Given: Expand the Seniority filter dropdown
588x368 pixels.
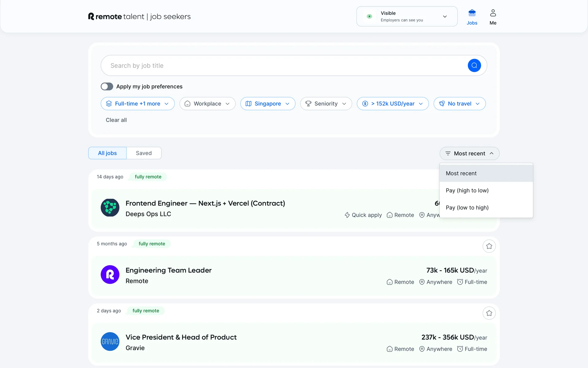Looking at the screenshot, I should [326, 104].
